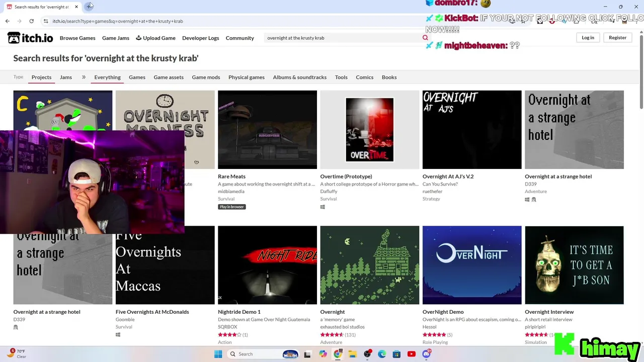Image resolution: width=644 pixels, height=362 pixels.
Task: Click author link exhausted boi studios
Action: coord(343,327)
